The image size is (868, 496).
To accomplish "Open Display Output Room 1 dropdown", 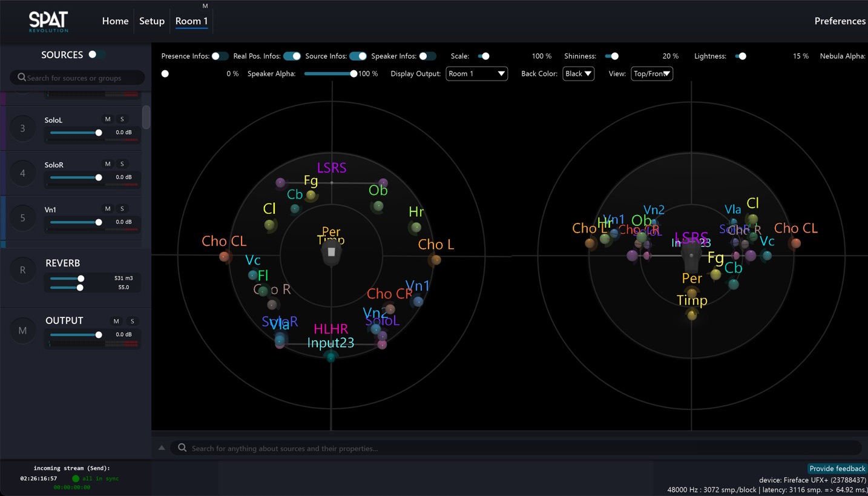I will click(x=476, y=74).
